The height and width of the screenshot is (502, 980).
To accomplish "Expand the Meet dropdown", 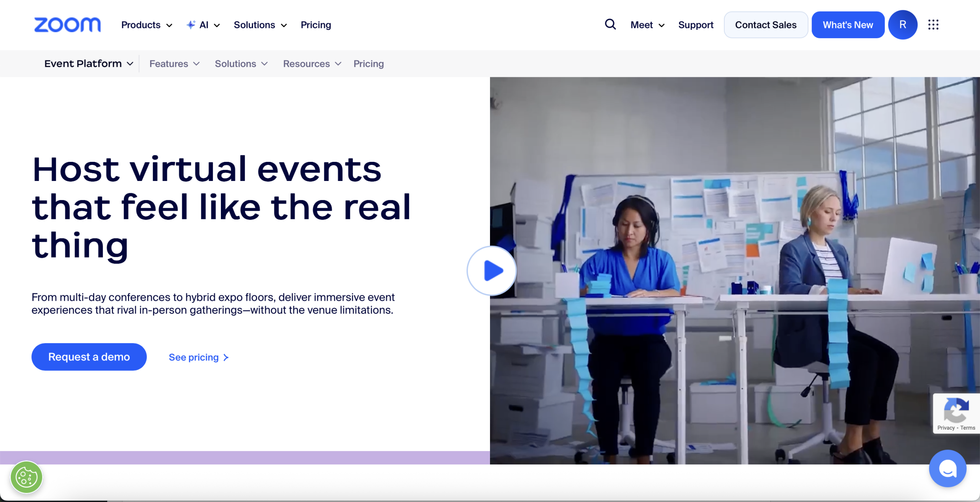I will [647, 24].
